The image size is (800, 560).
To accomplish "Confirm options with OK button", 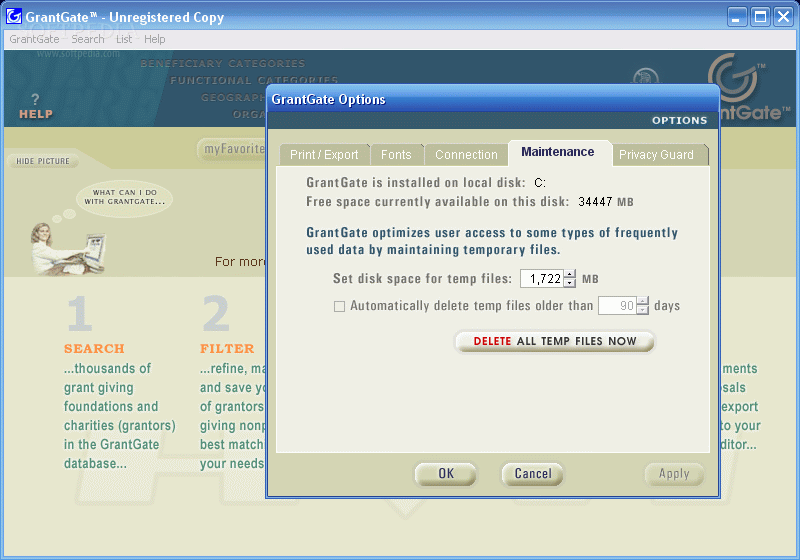I will pyautogui.click(x=446, y=474).
